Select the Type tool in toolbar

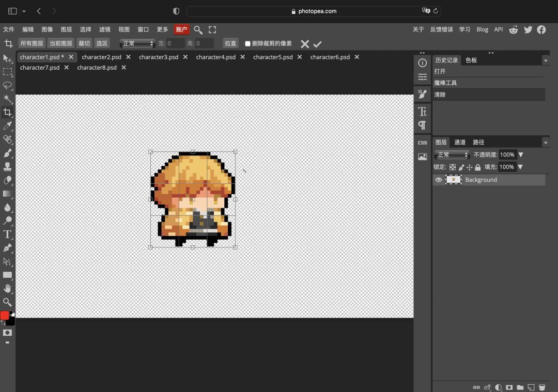pos(7,234)
